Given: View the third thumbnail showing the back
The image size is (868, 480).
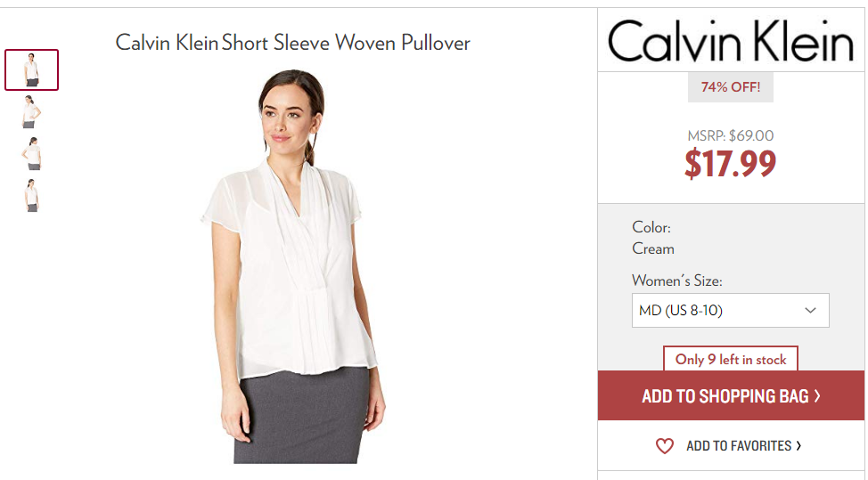Looking at the screenshot, I should point(32,153).
